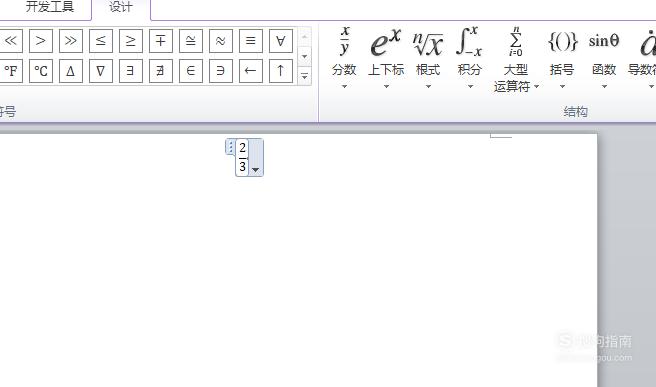Viewport: 656px width, 387px height.
Task: Insert the increment delta symbol ∆
Action: 71,71
